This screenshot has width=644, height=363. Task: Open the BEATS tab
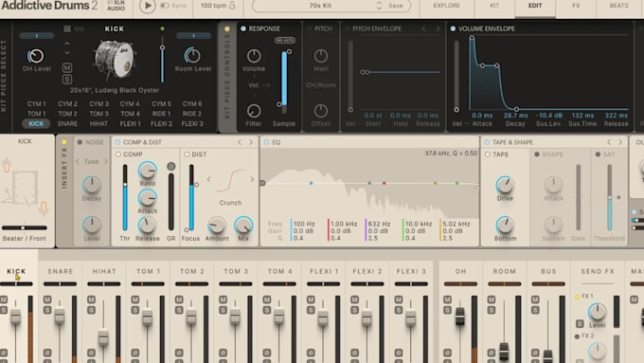618,6
